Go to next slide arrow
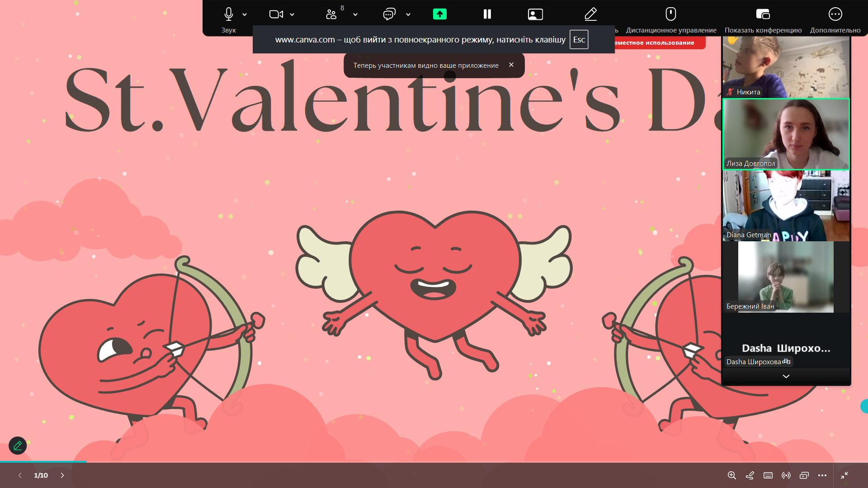Screen dimensions: 868x488 click(x=62, y=475)
